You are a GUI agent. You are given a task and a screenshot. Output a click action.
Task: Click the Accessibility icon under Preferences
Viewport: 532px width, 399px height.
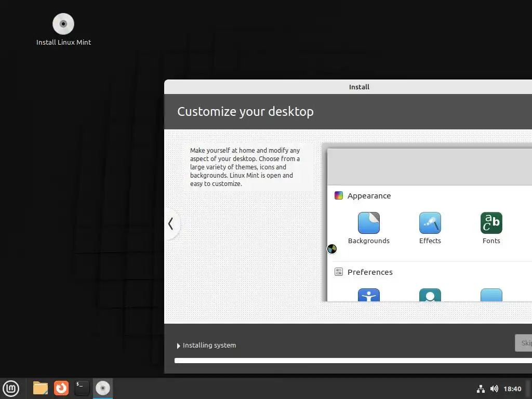pyautogui.click(x=369, y=295)
